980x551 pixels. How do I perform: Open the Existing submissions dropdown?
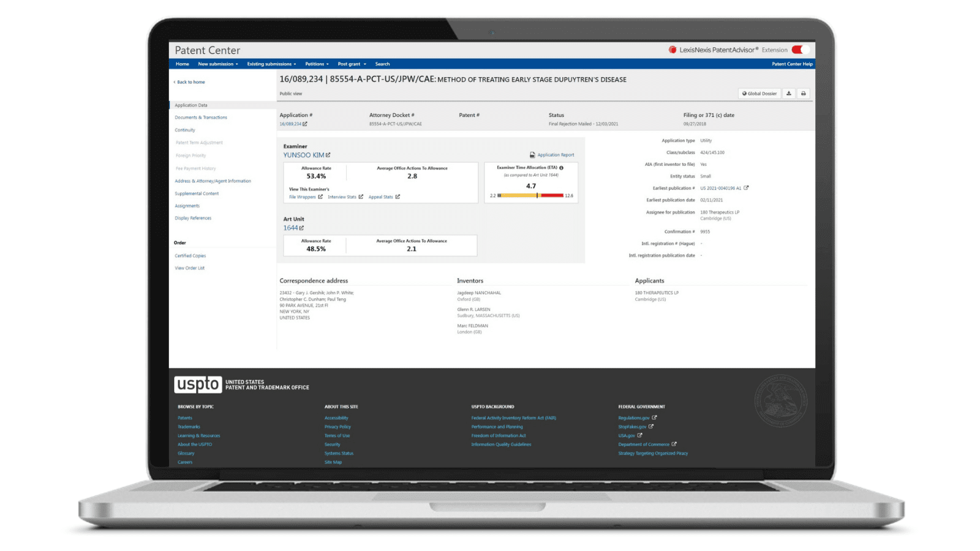[271, 64]
